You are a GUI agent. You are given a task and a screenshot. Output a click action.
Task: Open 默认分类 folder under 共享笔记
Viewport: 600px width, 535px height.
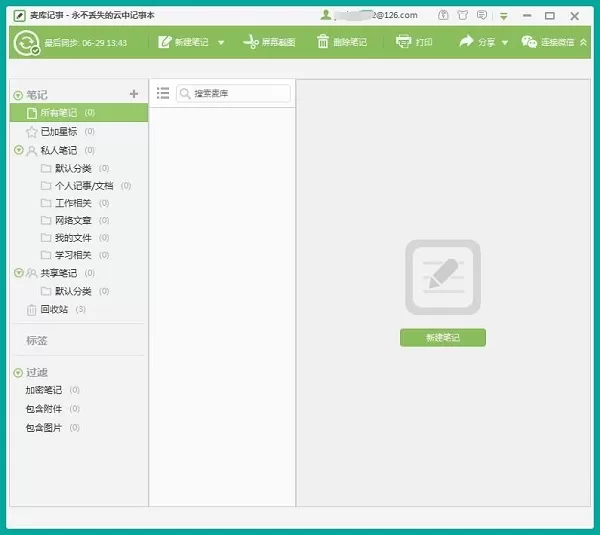point(73,291)
